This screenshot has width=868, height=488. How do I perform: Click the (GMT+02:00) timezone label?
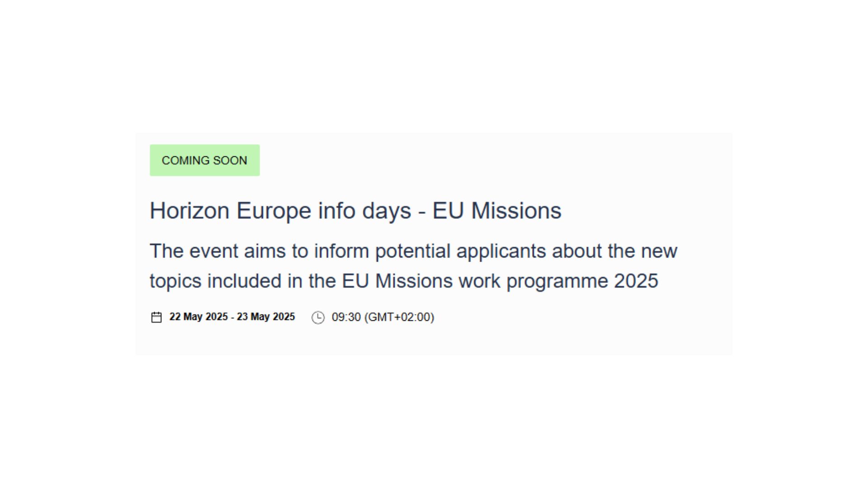(399, 317)
